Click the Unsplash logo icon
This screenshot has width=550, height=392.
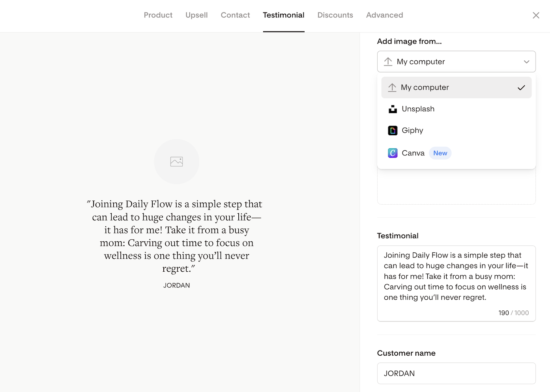point(393,109)
